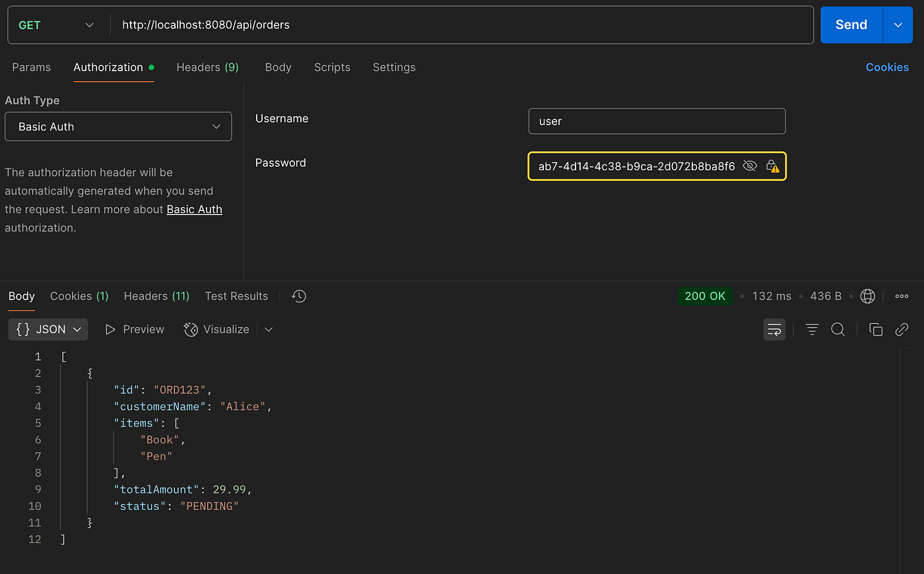The image size is (924, 574).
Task: Open the three-dot response options menu
Action: pyautogui.click(x=902, y=296)
